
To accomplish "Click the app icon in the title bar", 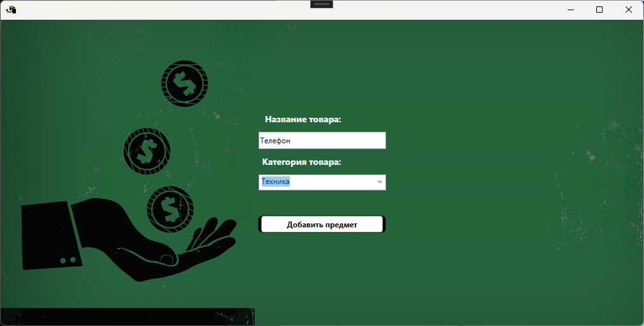I will tap(11, 10).
